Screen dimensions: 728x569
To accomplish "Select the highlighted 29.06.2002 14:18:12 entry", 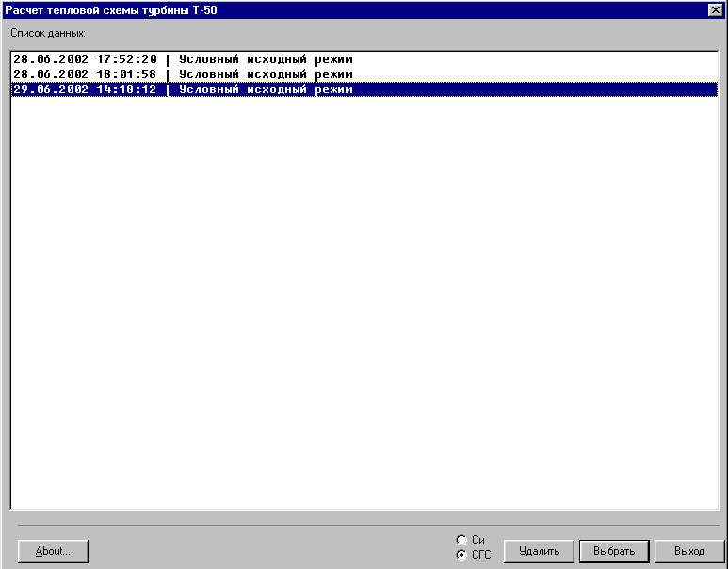I will (364, 89).
